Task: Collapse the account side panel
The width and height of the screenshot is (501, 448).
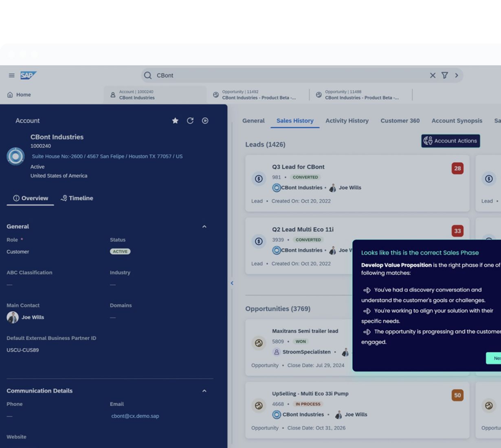Action: 232,283
